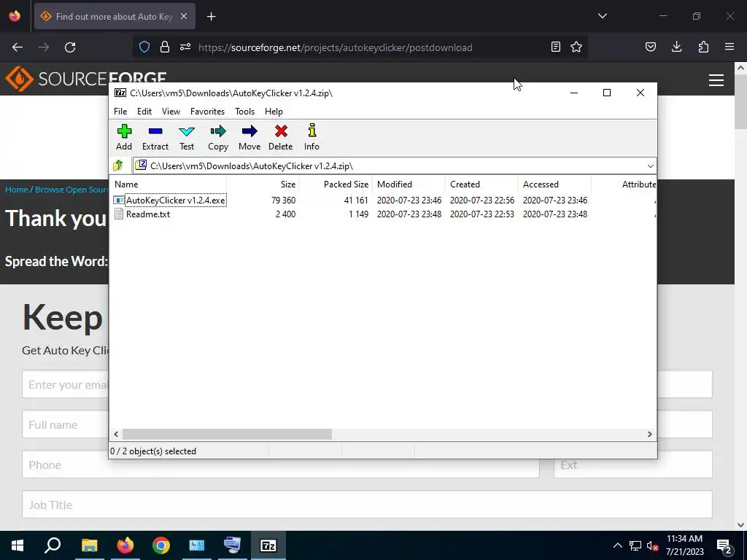Image resolution: width=747 pixels, height=560 pixels.
Task: Click the 1 149 packed size value
Action: point(358,214)
